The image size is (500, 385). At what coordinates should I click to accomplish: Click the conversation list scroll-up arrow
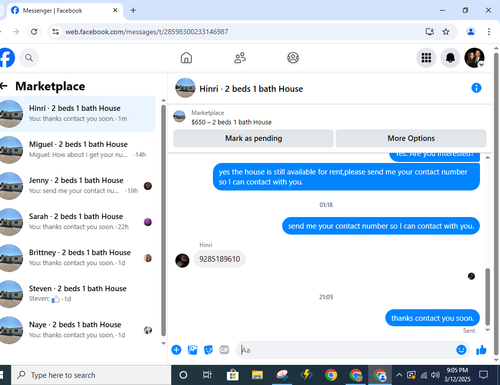click(x=163, y=100)
